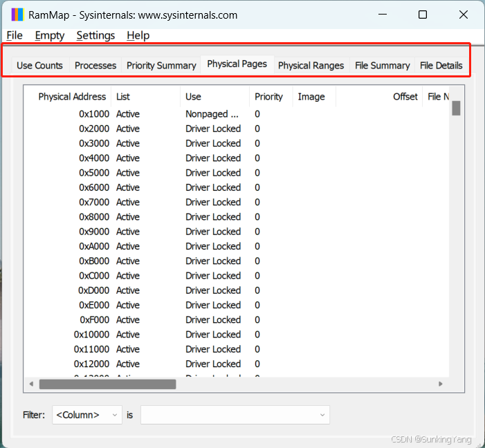Select the row with address 0x2000
This screenshot has width=485, height=448.
coord(237,129)
